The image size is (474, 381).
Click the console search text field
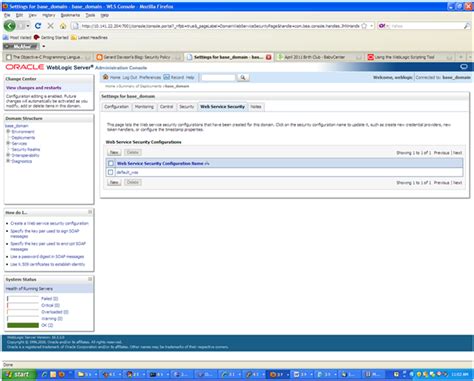(x=218, y=77)
